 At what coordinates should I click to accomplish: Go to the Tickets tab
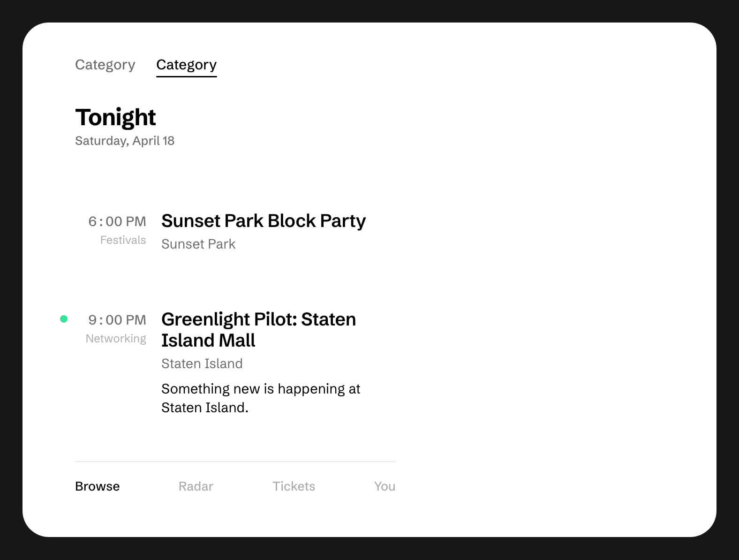click(x=294, y=486)
